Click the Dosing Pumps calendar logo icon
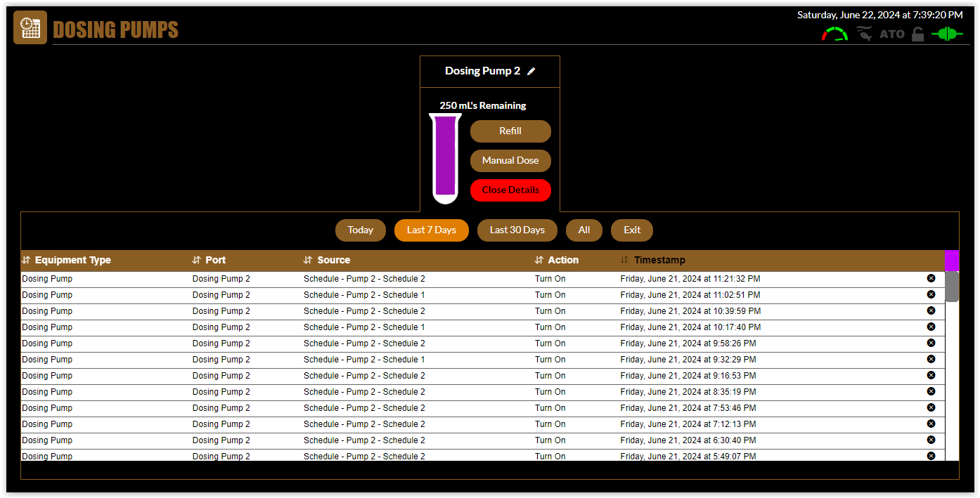The image size is (980, 498). [x=30, y=28]
